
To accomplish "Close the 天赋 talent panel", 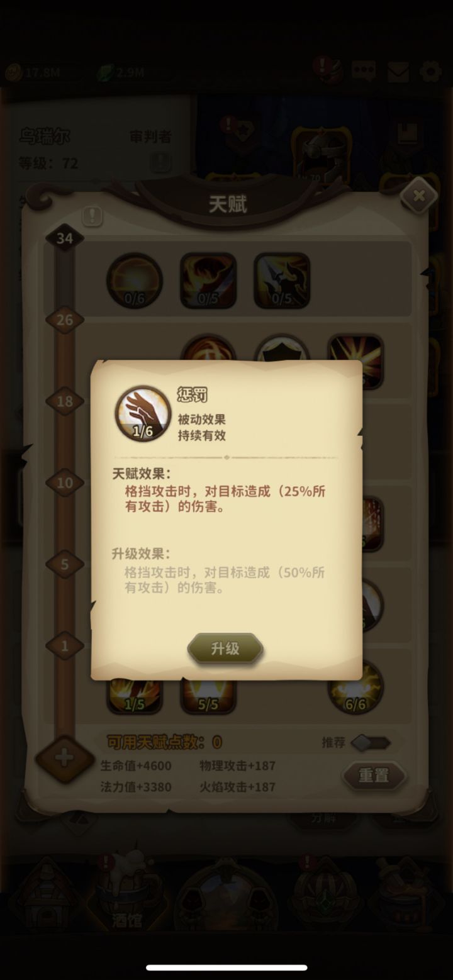I will 419,196.
